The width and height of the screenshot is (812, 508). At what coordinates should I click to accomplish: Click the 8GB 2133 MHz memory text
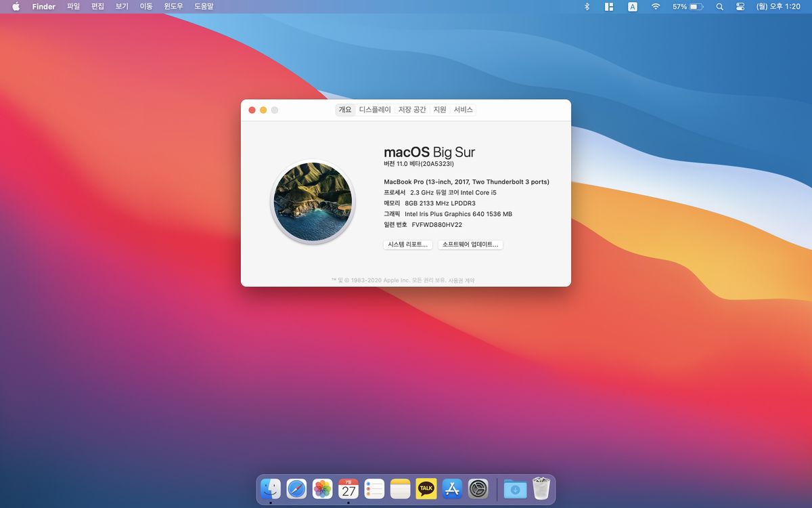(440, 203)
